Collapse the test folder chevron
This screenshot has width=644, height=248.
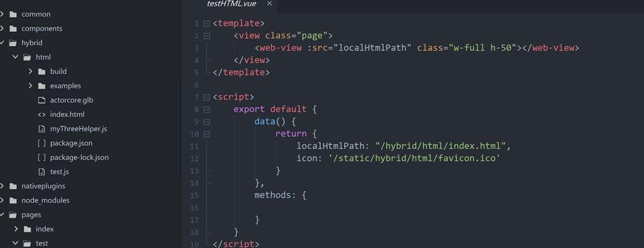pyautogui.click(x=15, y=243)
